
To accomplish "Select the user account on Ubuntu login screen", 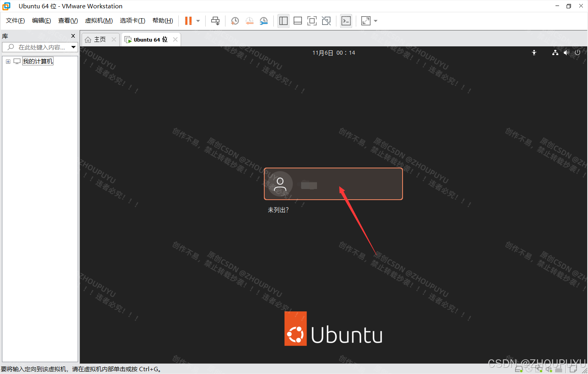I will pyautogui.click(x=333, y=184).
